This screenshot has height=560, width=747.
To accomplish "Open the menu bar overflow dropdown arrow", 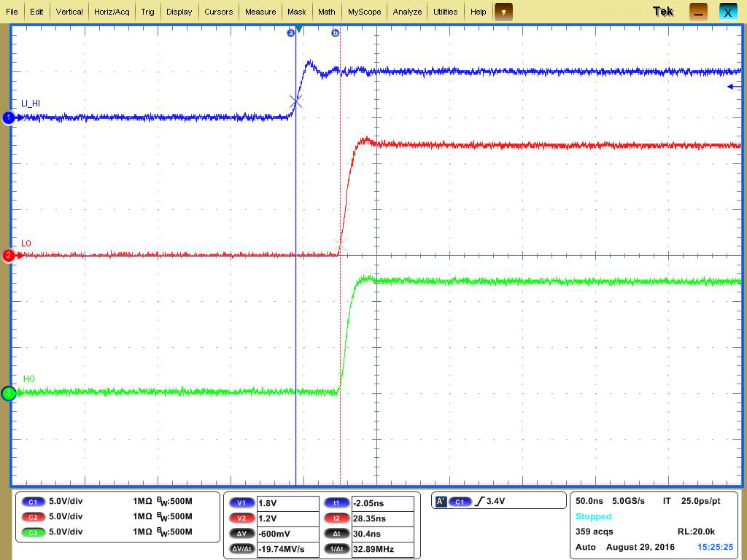I will pos(502,12).
